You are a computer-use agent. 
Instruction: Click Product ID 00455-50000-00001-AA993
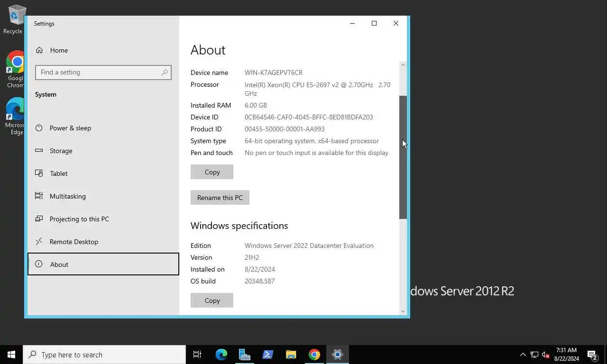[285, 129]
